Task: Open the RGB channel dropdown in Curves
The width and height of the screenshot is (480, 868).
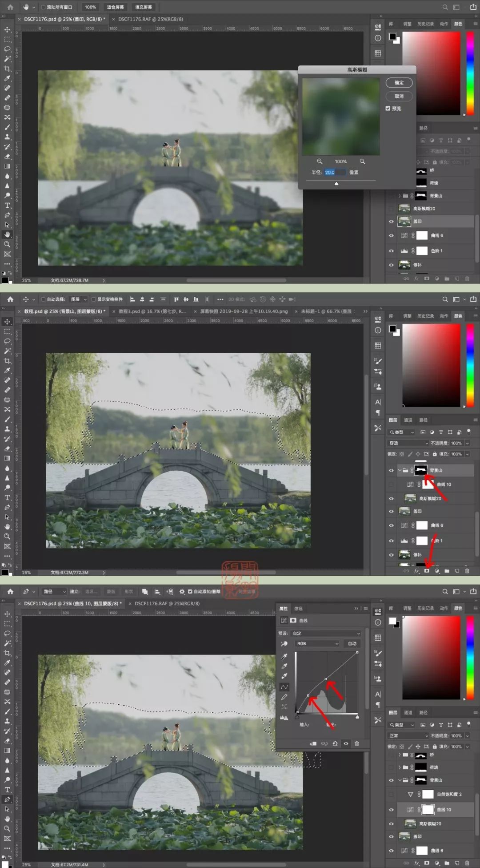Action: (317, 644)
